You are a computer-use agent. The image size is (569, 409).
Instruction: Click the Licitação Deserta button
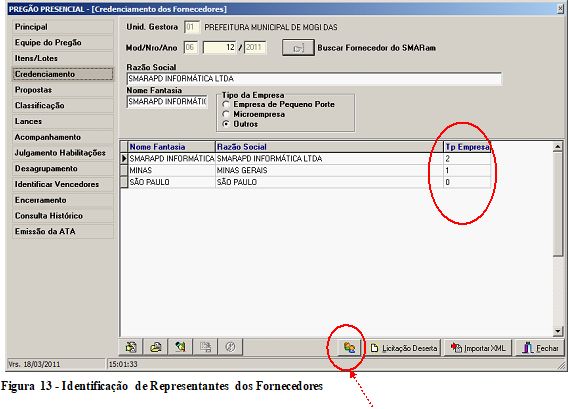[404, 348]
